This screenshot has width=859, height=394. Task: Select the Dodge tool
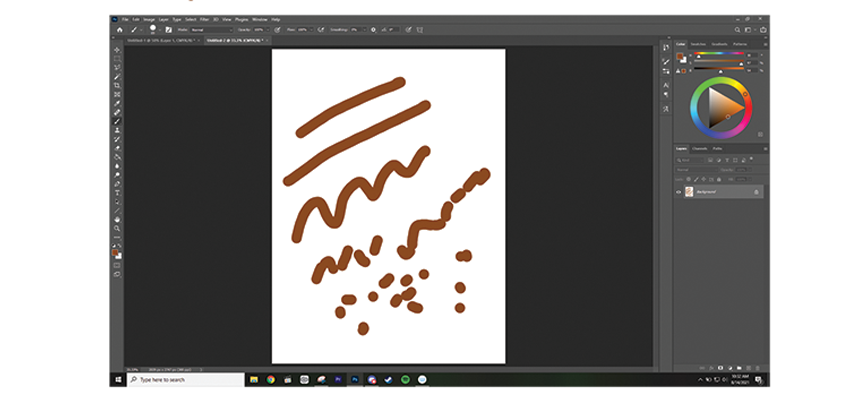click(117, 175)
